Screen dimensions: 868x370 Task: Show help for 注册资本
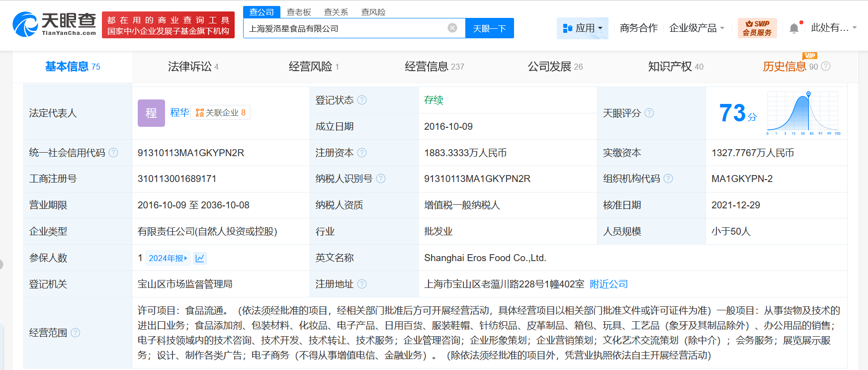[362, 153]
